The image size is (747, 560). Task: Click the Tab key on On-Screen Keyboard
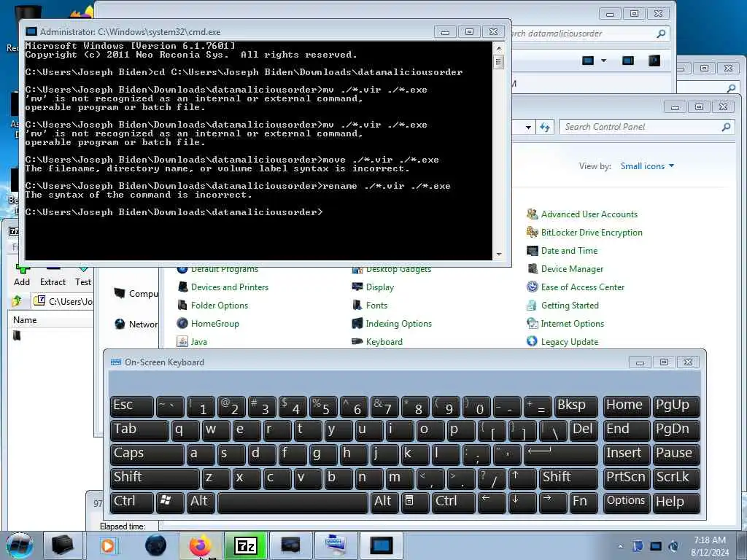tap(139, 430)
